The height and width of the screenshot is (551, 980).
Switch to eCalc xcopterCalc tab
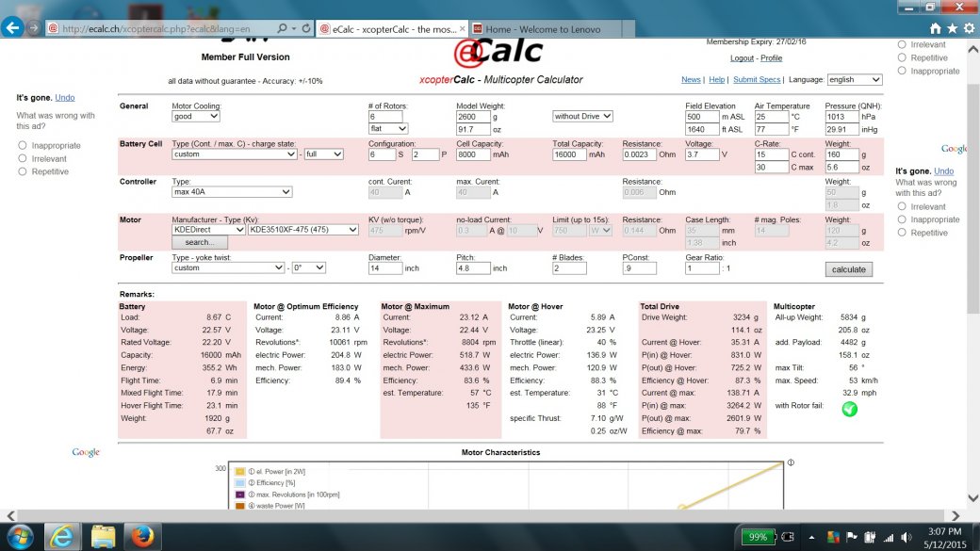click(391, 29)
